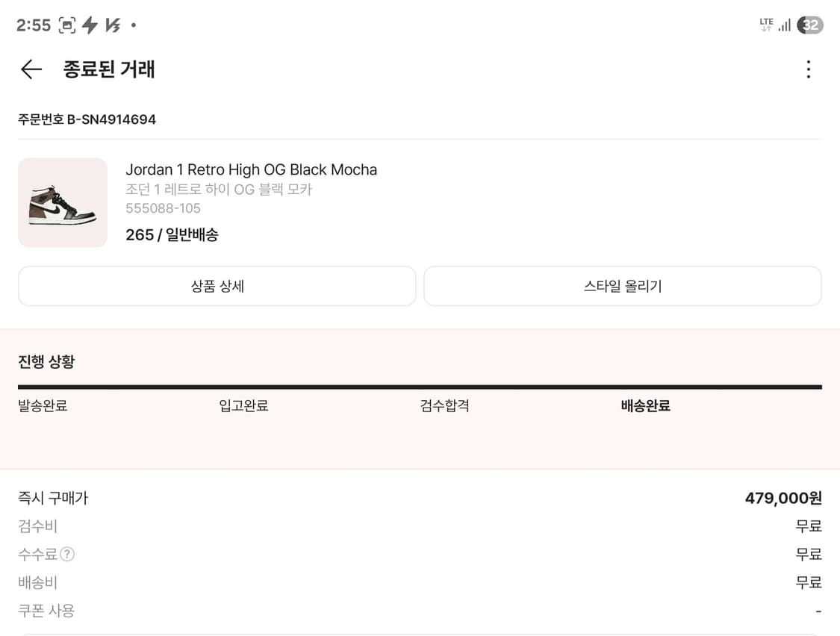Open the Jordan 1 sneaker thumbnail
The width and height of the screenshot is (840, 636).
coord(63,202)
